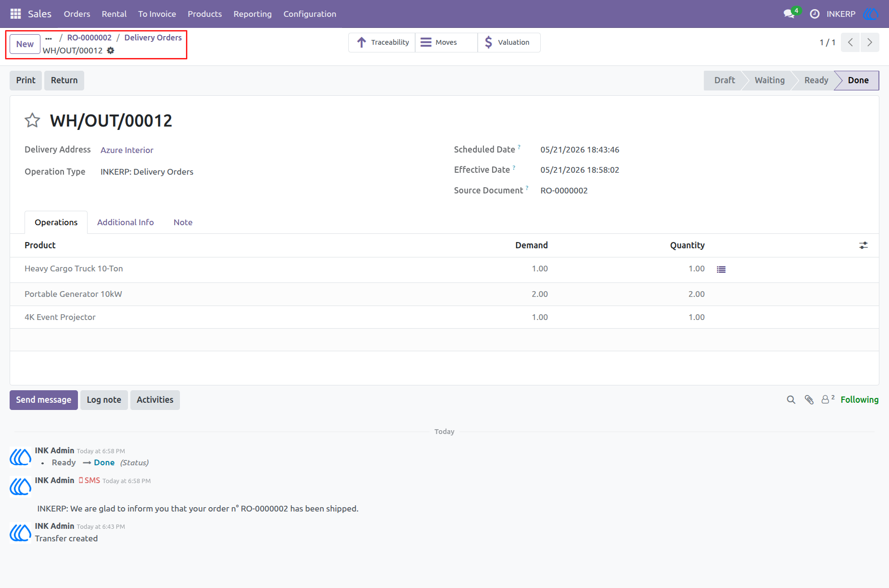The height and width of the screenshot is (588, 889).
Task: Show followers list icon
Action: (827, 399)
